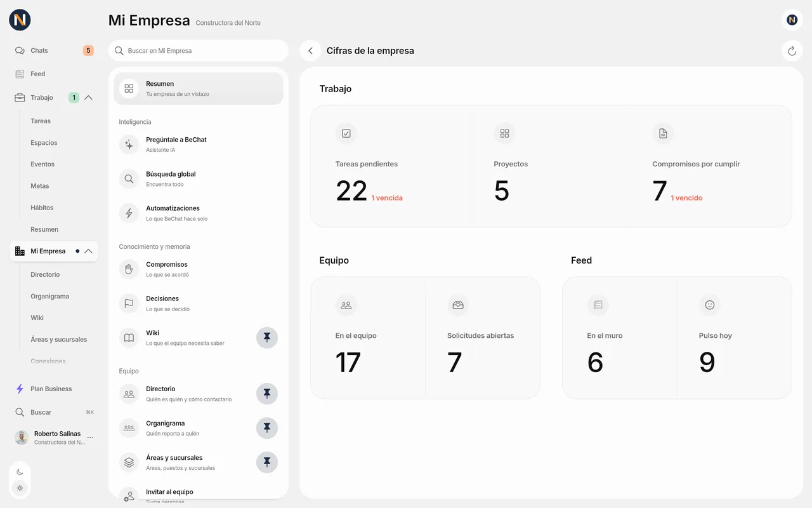
Task: Open Metas in the sidebar
Action: (40, 186)
